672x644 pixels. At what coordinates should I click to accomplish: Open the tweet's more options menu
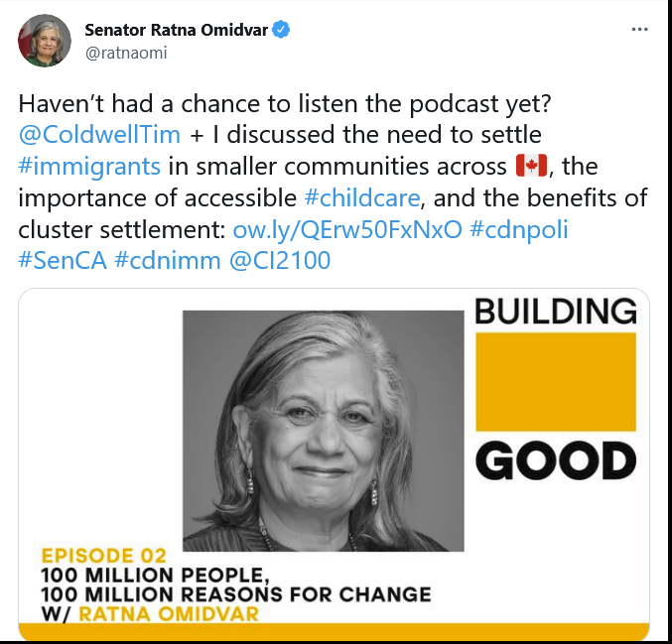coord(640,30)
